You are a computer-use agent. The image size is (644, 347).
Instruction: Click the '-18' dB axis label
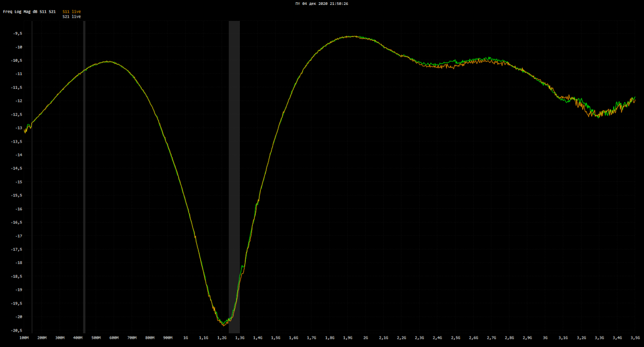pyautogui.click(x=19, y=263)
